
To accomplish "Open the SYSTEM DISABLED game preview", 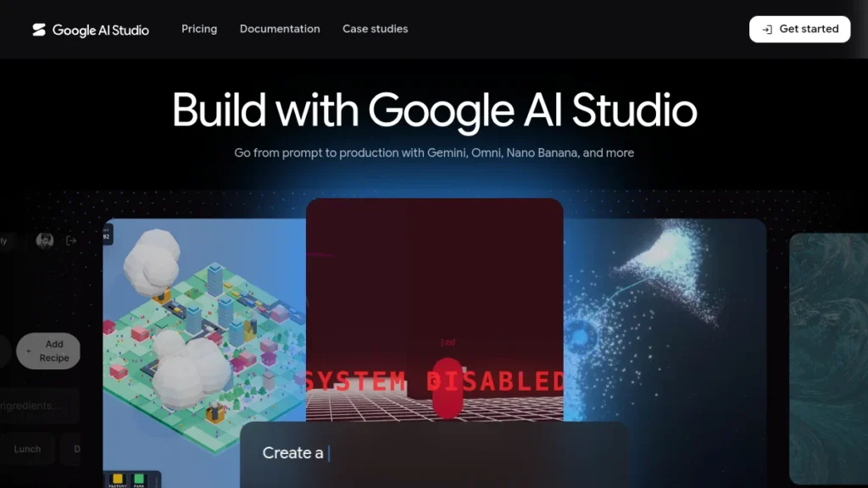I will coord(435,310).
